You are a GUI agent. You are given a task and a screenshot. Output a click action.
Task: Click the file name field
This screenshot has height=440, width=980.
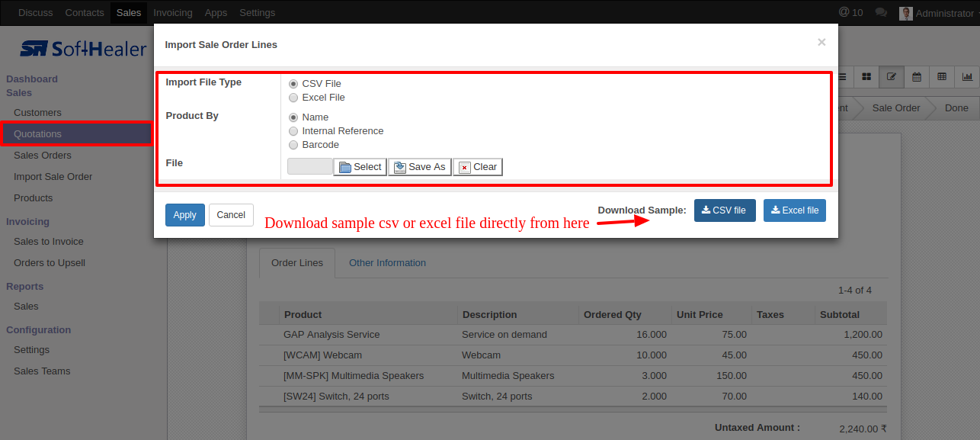(310, 167)
